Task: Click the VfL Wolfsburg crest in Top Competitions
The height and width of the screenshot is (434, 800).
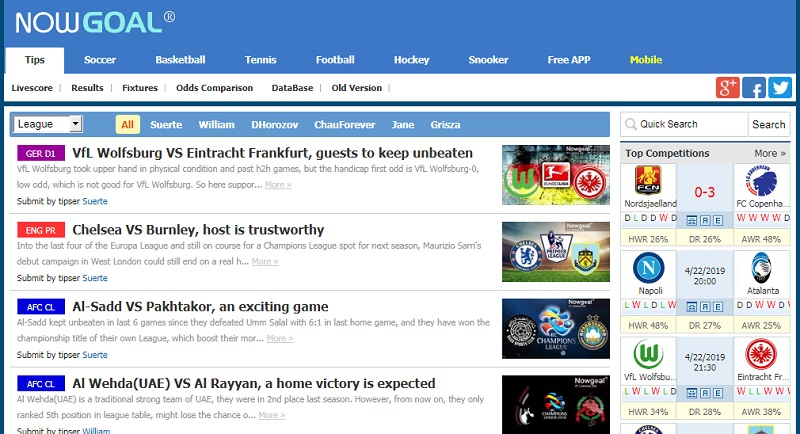Action: (x=648, y=354)
